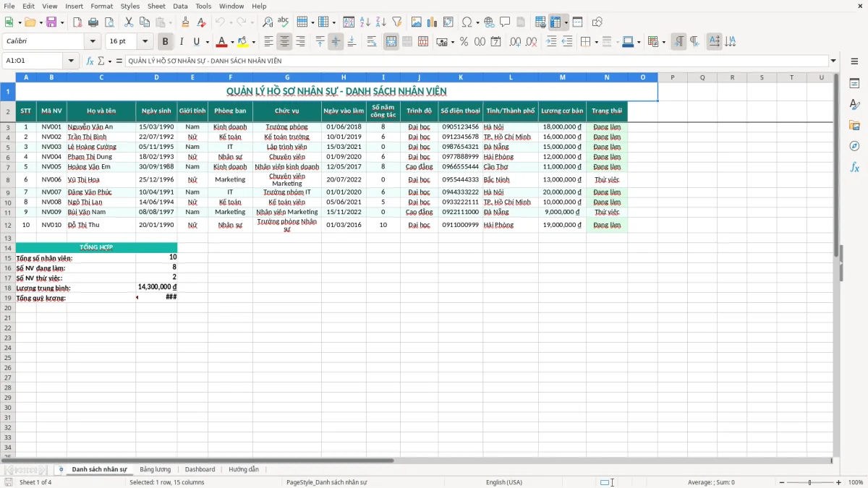Click the Select Function sigma button
This screenshot has width=868, height=488.
[x=101, y=61]
